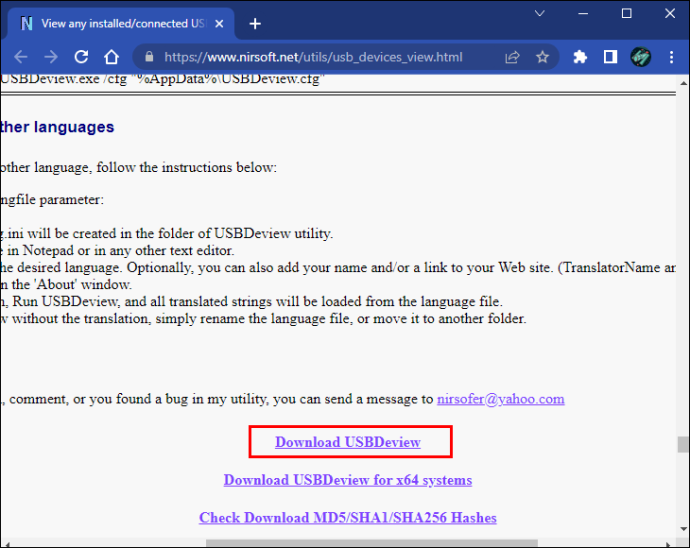Reload the nirsoft page

(81, 57)
